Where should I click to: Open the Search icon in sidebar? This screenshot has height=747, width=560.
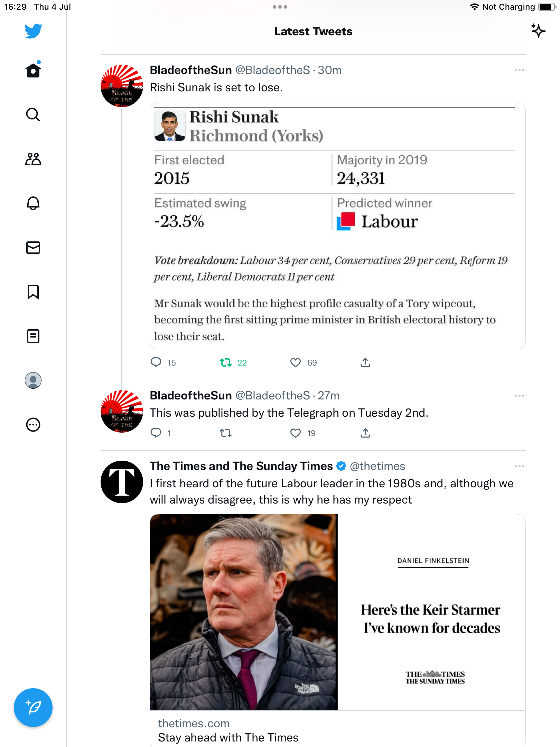tap(33, 115)
